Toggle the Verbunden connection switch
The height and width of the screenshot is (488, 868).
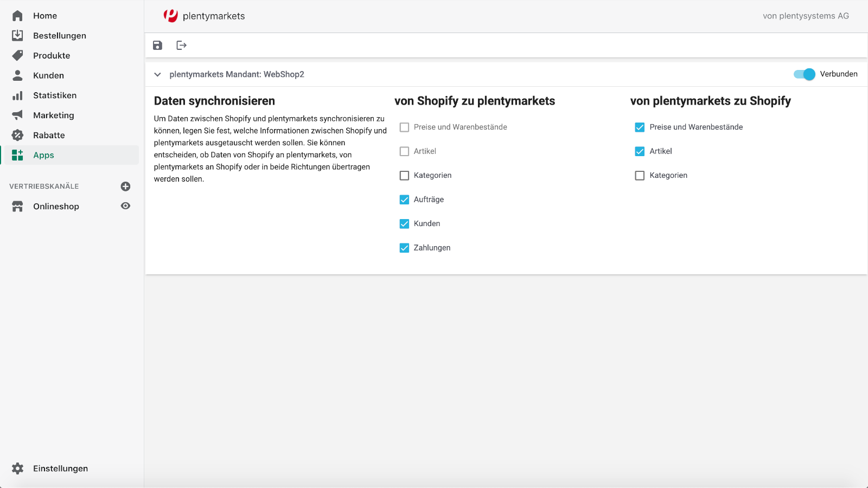point(804,74)
